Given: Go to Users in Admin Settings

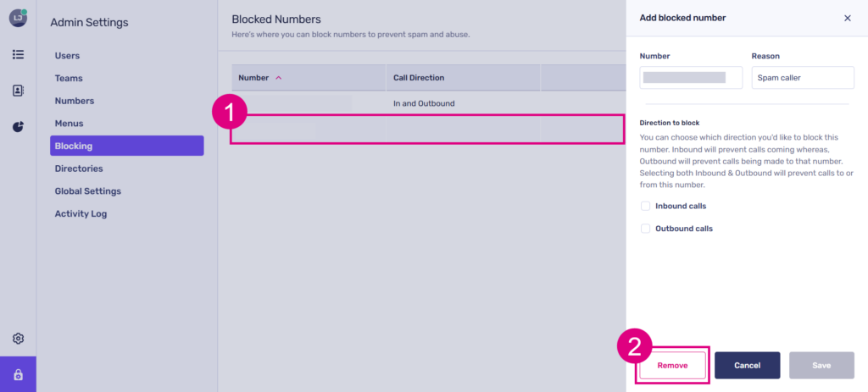Looking at the screenshot, I should (67, 56).
